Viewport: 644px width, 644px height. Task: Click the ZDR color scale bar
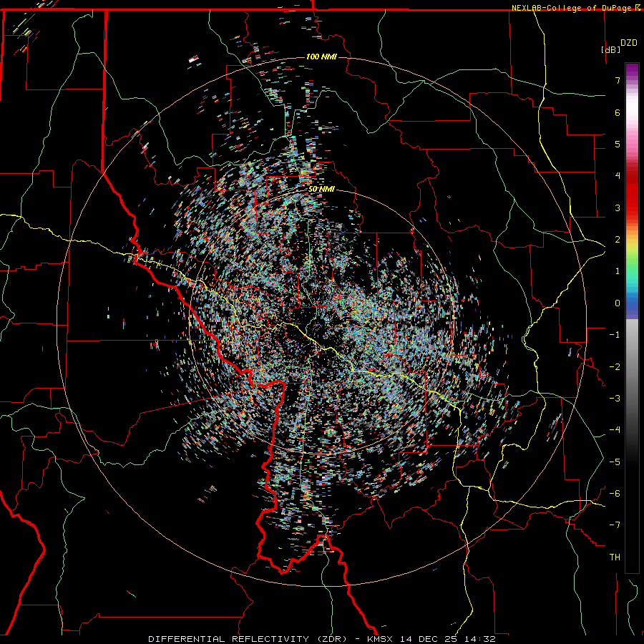pyautogui.click(x=632, y=318)
